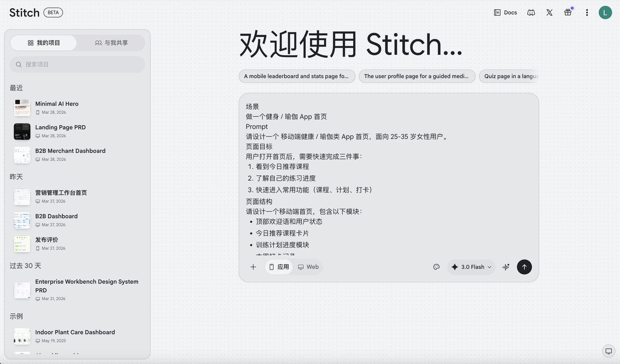Click the screen icon in bottom-right corner

coord(608,351)
